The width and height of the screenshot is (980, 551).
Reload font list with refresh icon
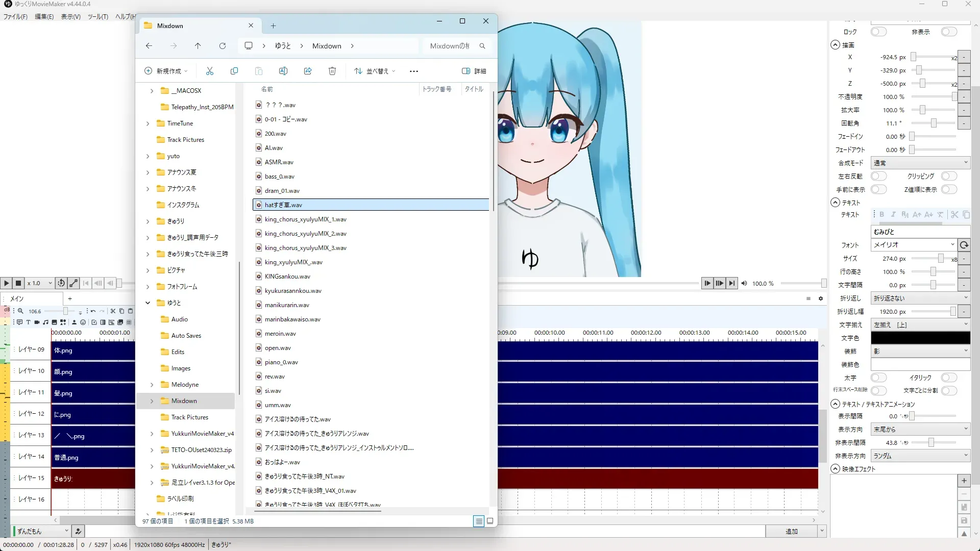click(x=964, y=245)
